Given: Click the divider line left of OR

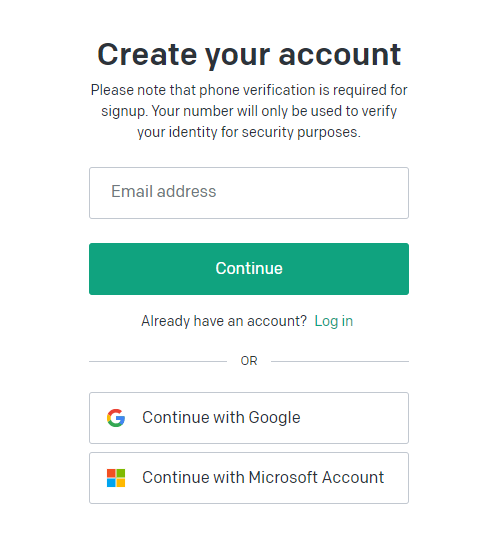Looking at the screenshot, I should tap(158, 361).
